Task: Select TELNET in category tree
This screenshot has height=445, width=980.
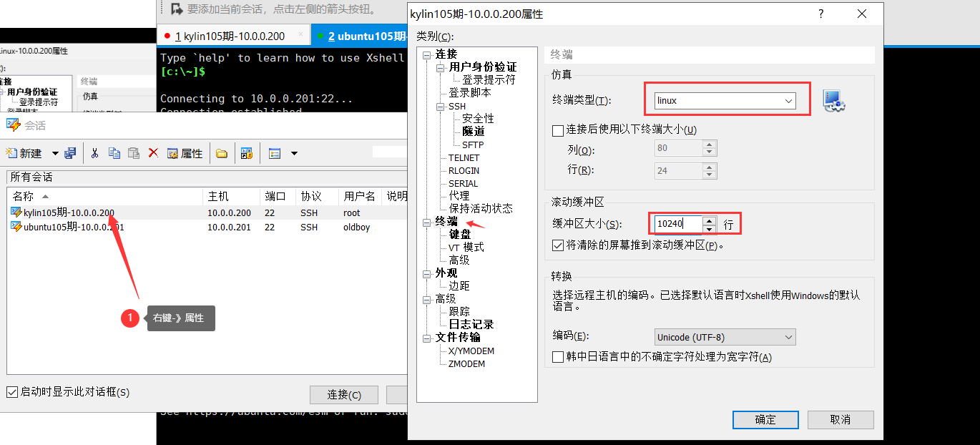Action: (x=464, y=157)
